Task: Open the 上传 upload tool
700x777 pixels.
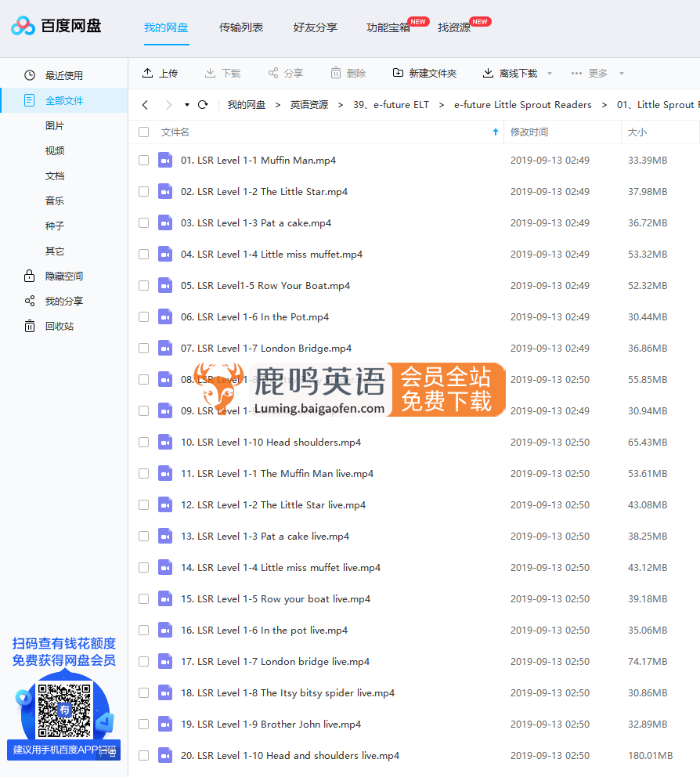Action: click(160, 73)
